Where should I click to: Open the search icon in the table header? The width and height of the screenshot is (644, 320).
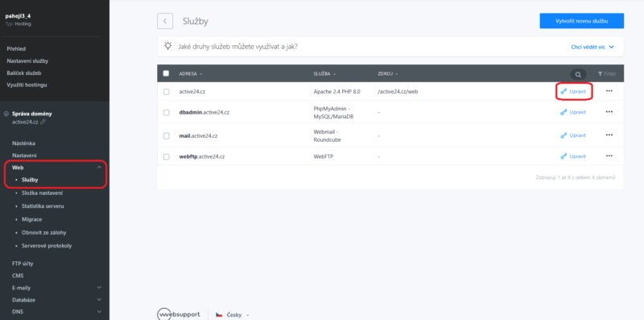(578, 74)
